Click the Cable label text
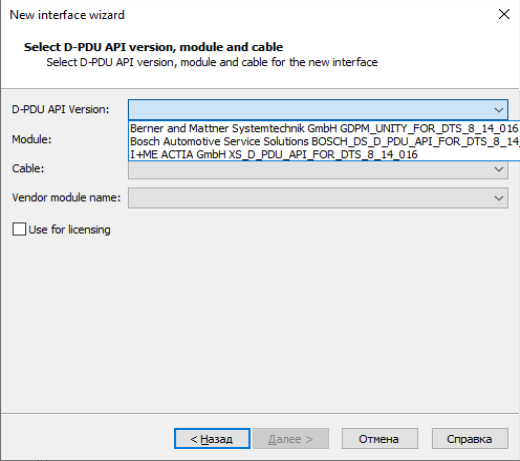 [x=28, y=168]
